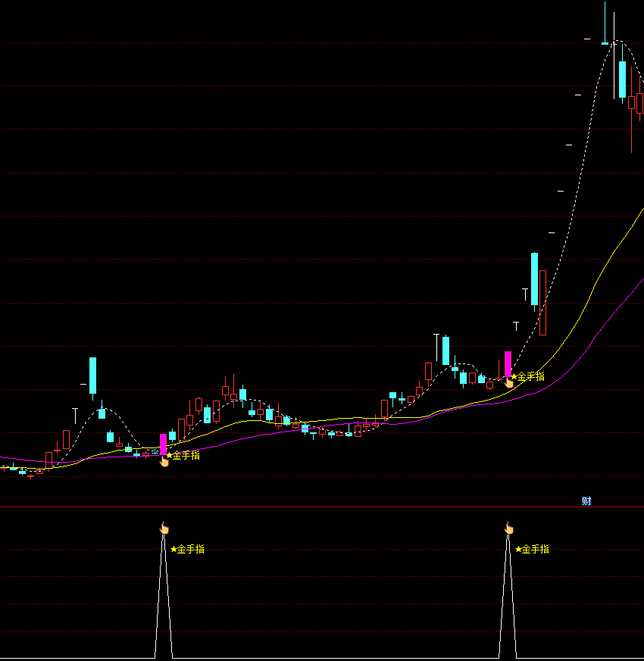Viewport: 644px width, 661px height.
Task: Click the star beside the lower-left panel 金手指 label
Action: tap(174, 550)
